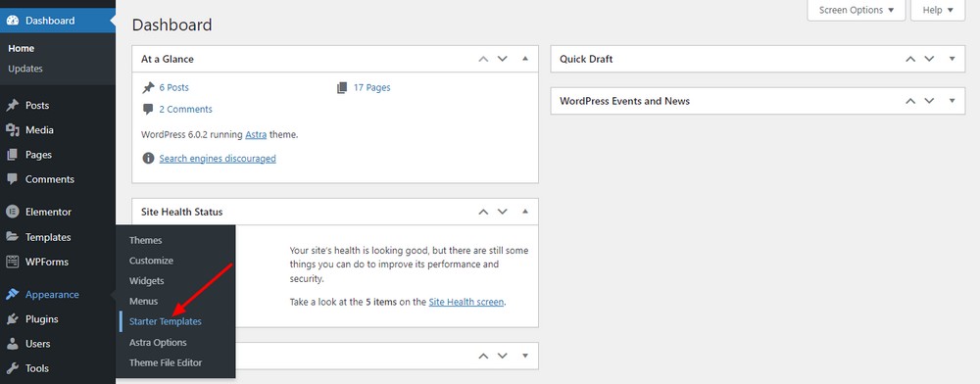980x384 pixels.
Task: Move Site Health Status panel up
Action: point(483,213)
